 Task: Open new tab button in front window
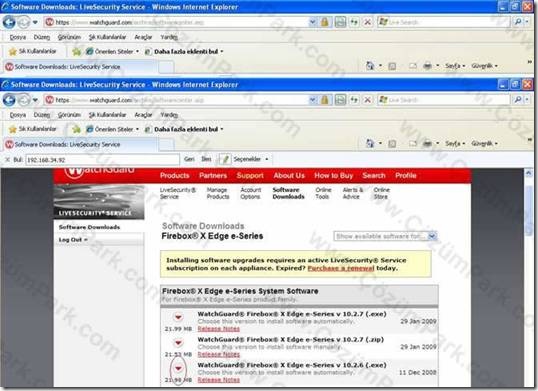(x=166, y=145)
